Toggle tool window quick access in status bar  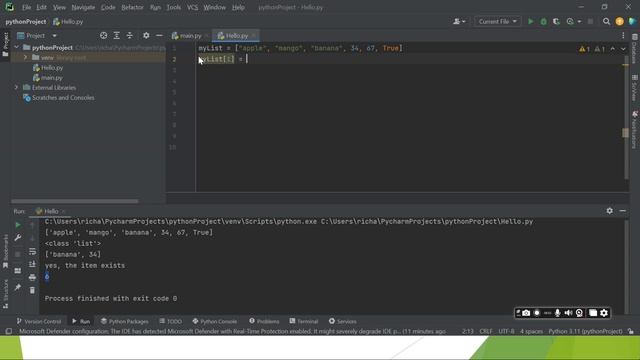(9, 331)
